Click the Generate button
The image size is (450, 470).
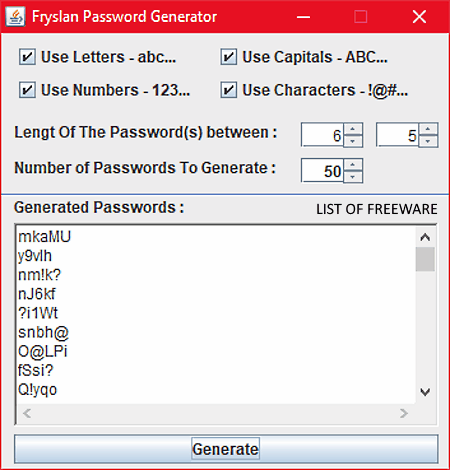226,449
